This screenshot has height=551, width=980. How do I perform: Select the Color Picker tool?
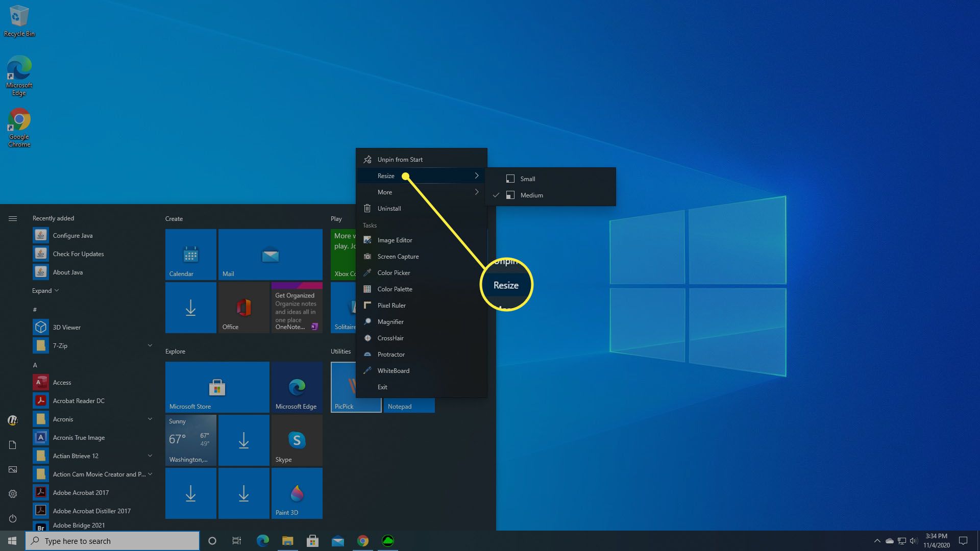coord(394,272)
